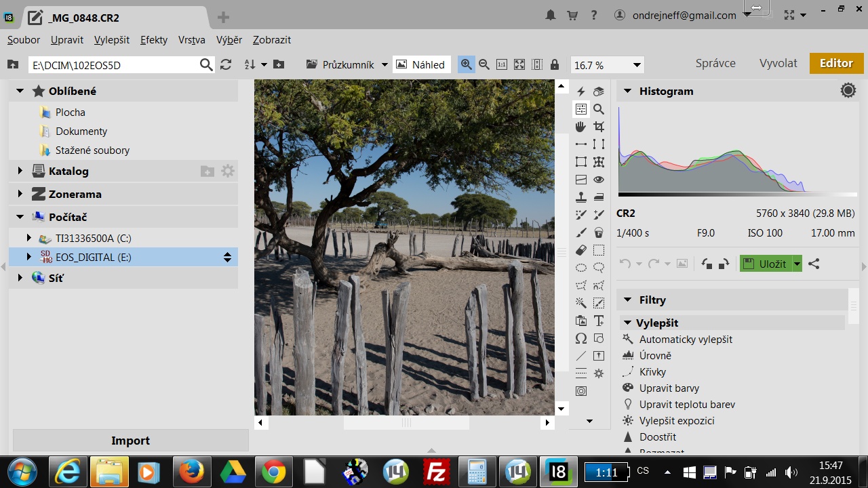Select the Paint Bucket fill tool
Viewport: 868px width, 488px height.
coord(599,232)
